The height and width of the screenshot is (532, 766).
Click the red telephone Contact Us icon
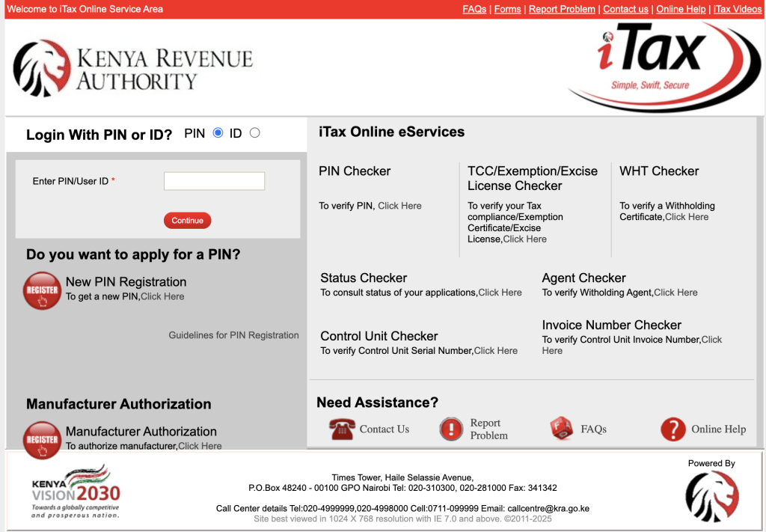tap(341, 429)
